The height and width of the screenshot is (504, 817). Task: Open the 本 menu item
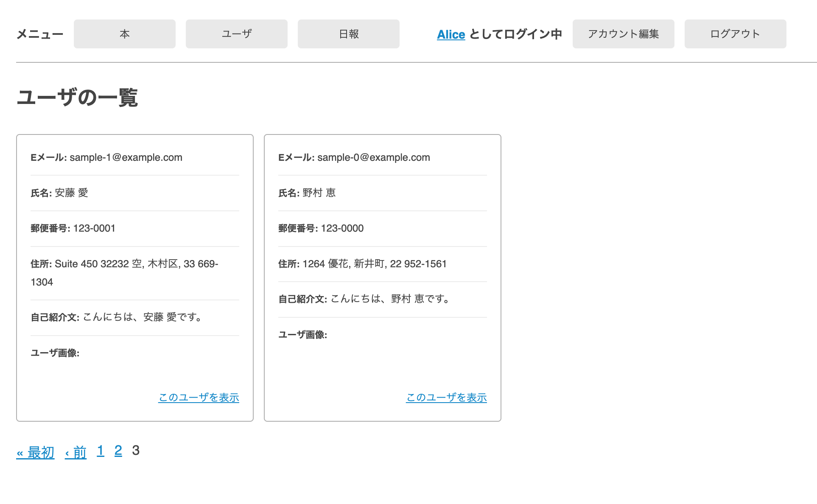point(124,34)
